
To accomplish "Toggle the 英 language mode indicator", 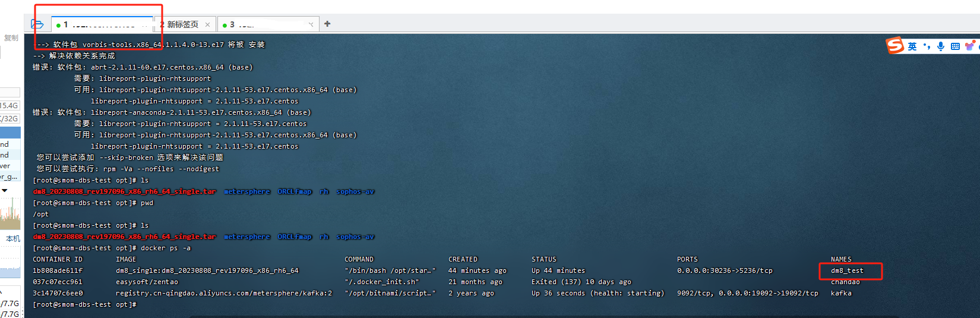I will (912, 46).
